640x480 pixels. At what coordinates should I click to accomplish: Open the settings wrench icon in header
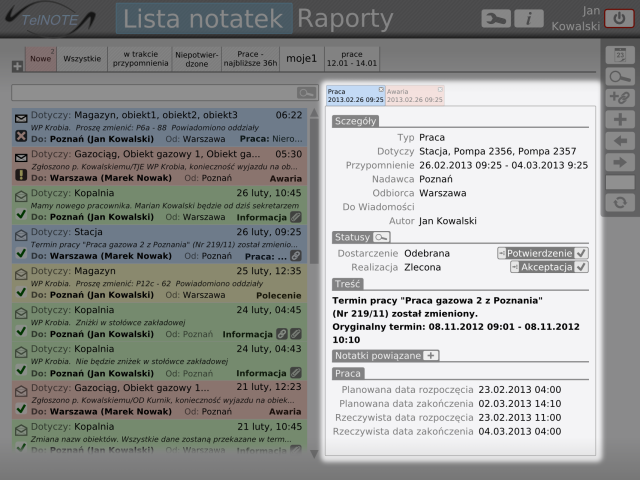[496, 19]
